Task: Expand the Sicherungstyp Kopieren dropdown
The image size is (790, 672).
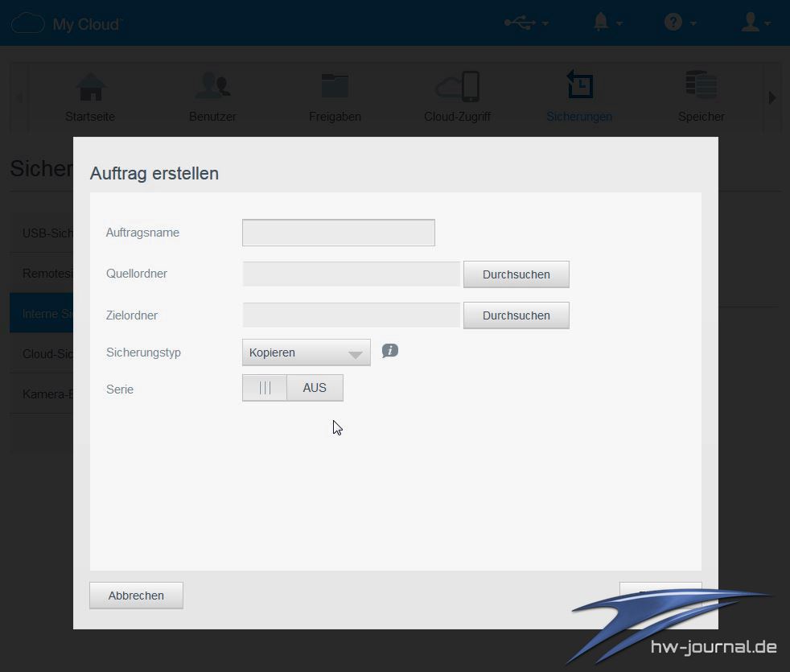Action: pyautogui.click(x=306, y=352)
